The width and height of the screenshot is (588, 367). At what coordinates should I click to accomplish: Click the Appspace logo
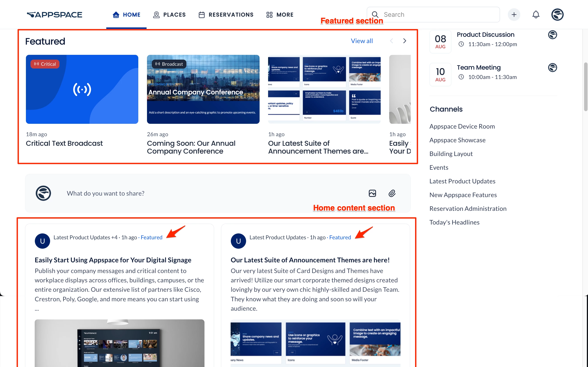tap(54, 15)
